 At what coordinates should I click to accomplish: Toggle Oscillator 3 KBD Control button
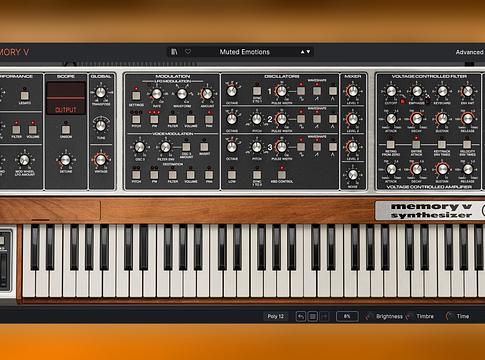pos(282,175)
